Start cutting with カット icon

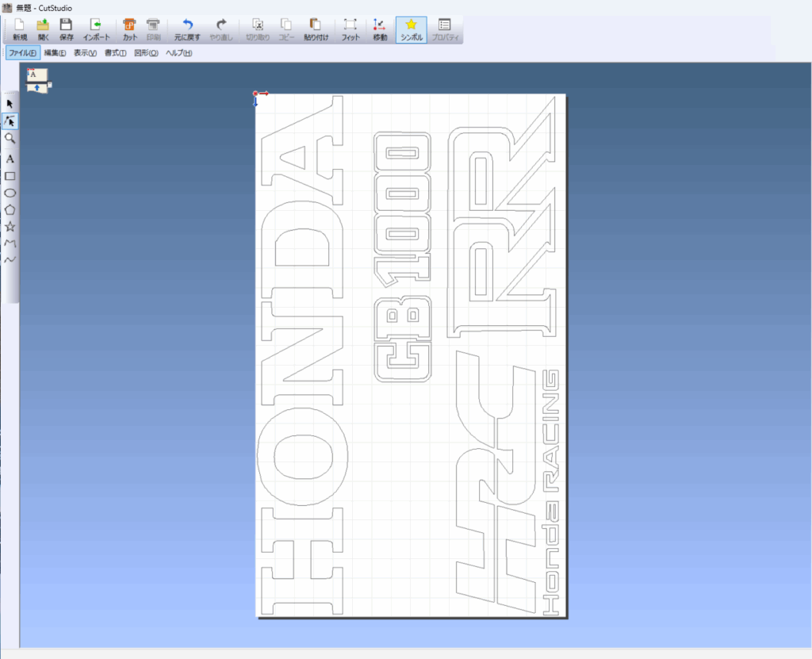129,29
